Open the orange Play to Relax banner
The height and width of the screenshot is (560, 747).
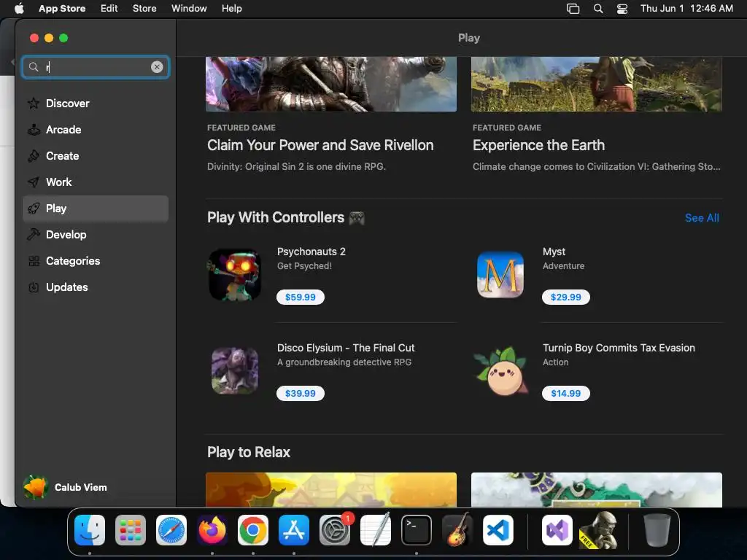click(331, 489)
